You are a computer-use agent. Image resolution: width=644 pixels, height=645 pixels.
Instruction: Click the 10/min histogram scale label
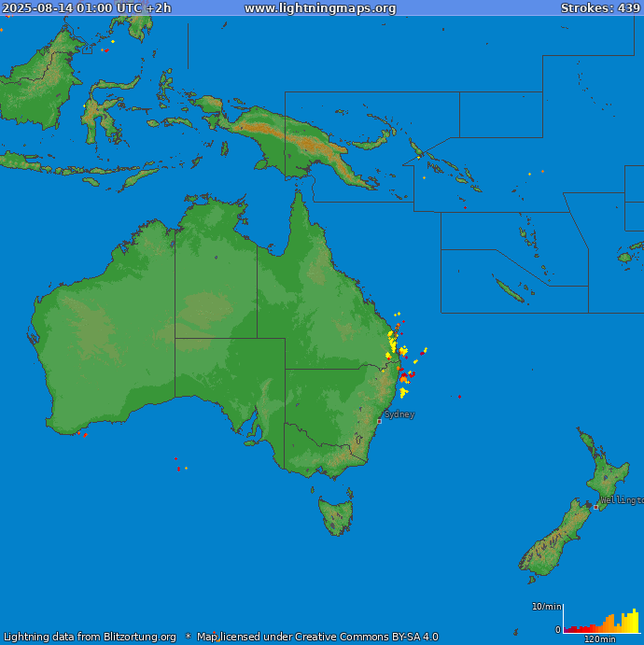tap(546, 607)
